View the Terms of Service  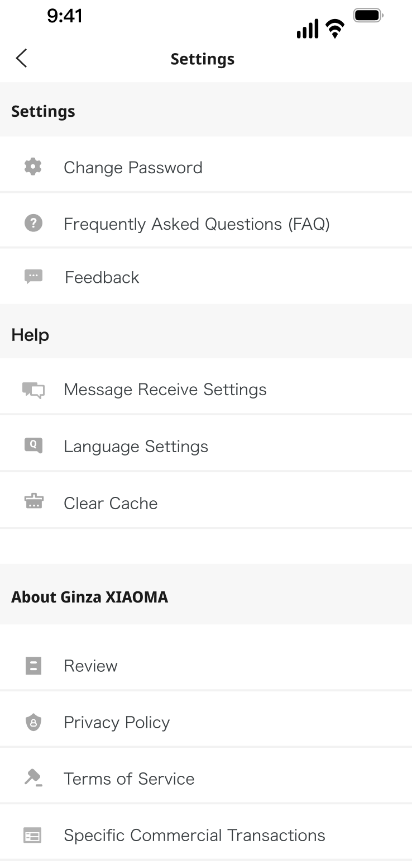click(129, 779)
